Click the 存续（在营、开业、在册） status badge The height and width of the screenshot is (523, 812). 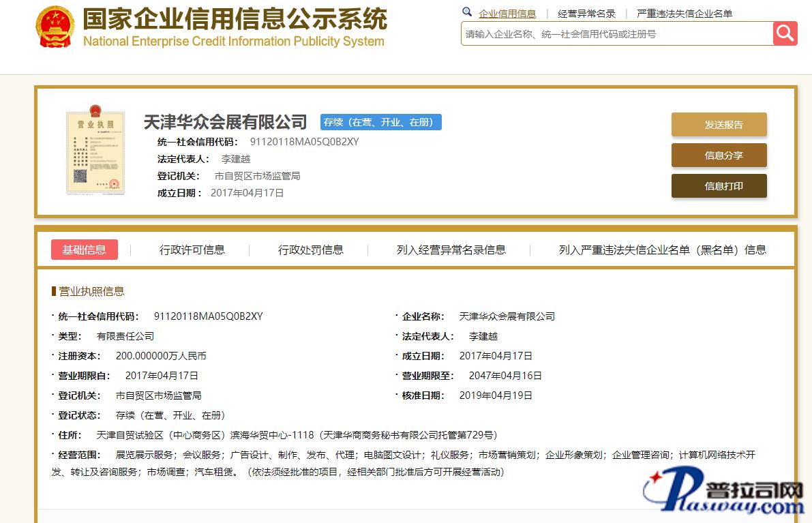381,122
